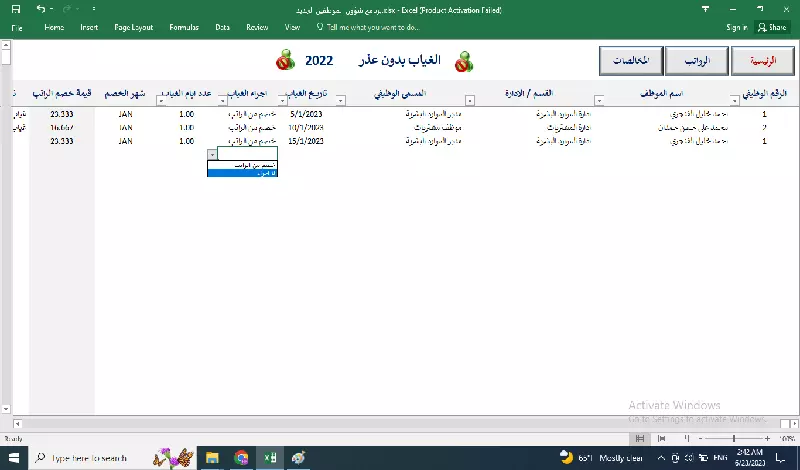
Task: Click the zoom in plus button
Action: click(767, 438)
